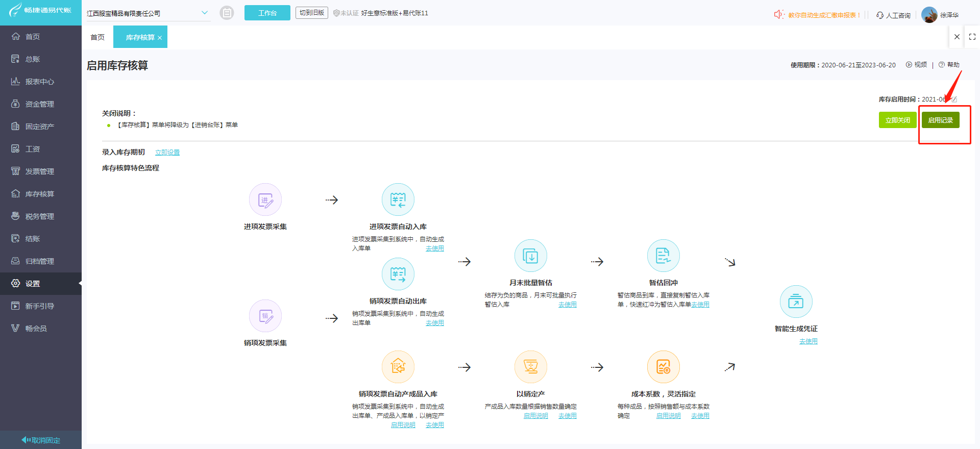Open the 启用记录 button
980x449 pixels.
940,120
